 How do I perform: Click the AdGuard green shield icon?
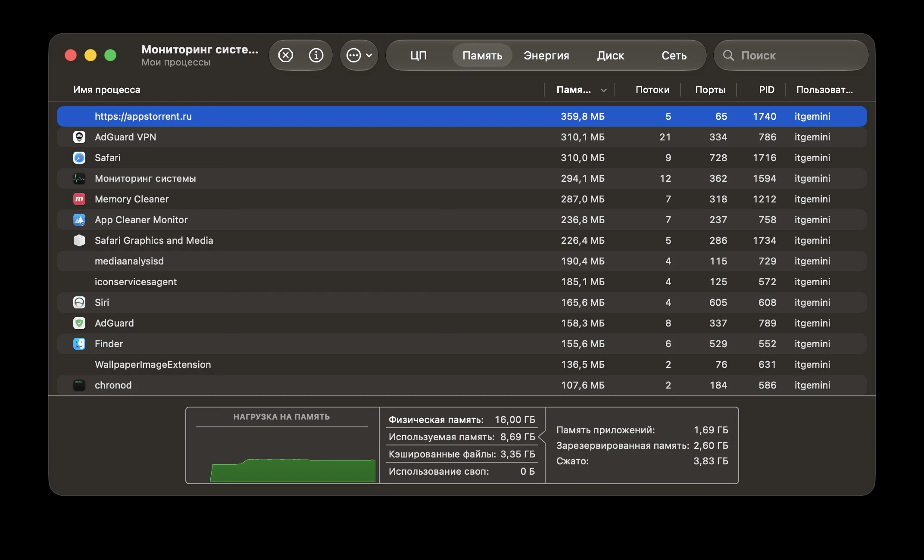[79, 323]
